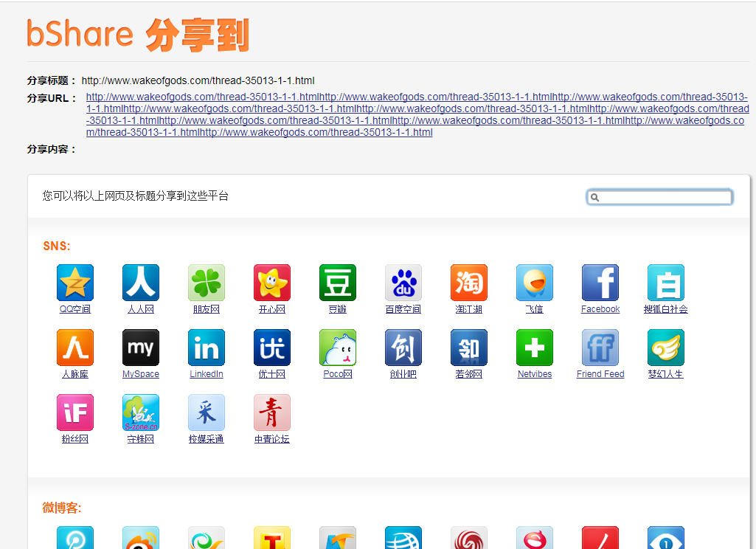The image size is (756, 549).
Task: Click the 优士网 dark blue icon
Action: (x=272, y=348)
